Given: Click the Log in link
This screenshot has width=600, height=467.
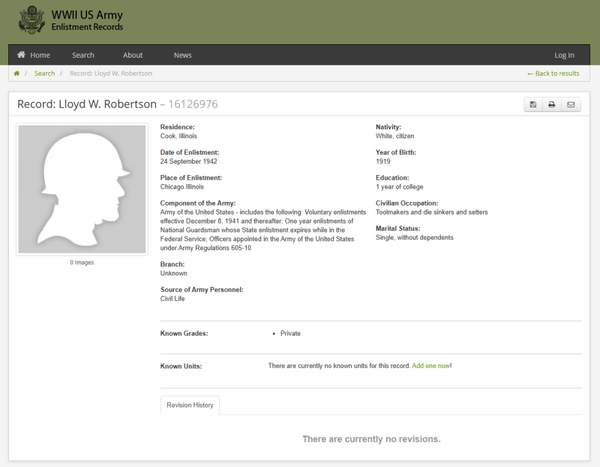Looking at the screenshot, I should coord(564,55).
